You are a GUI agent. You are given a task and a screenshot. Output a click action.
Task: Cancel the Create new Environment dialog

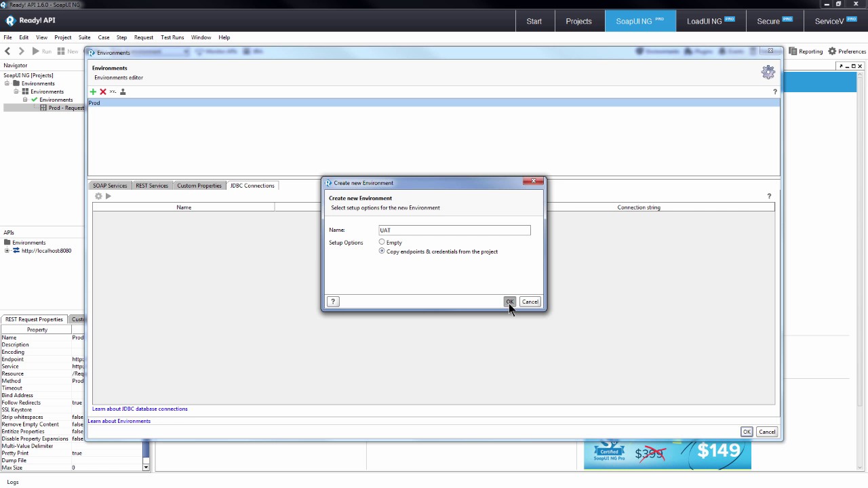point(530,302)
